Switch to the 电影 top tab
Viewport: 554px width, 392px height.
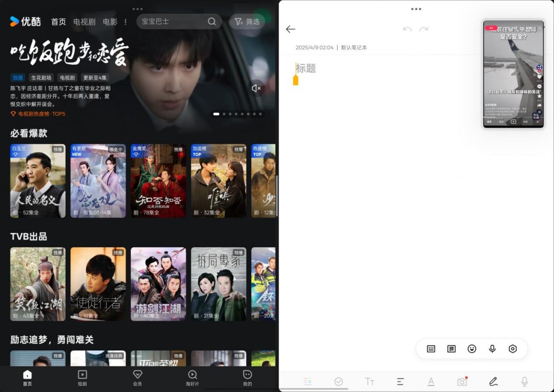click(110, 22)
